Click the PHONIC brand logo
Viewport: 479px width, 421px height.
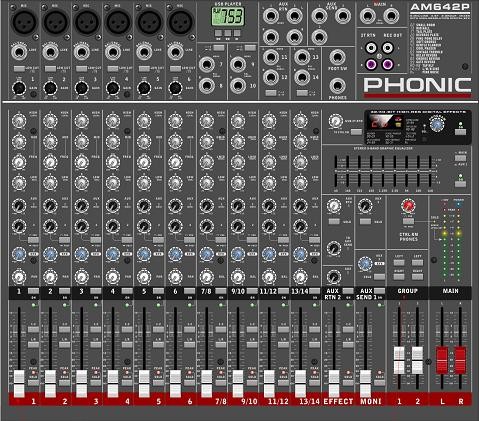(417, 85)
